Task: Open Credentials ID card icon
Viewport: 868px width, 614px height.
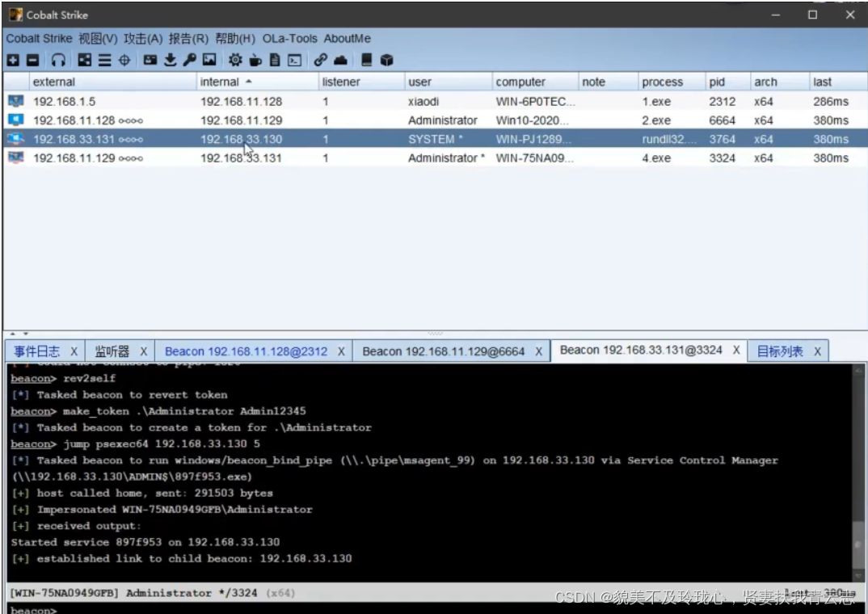Action: pyautogui.click(x=150, y=61)
